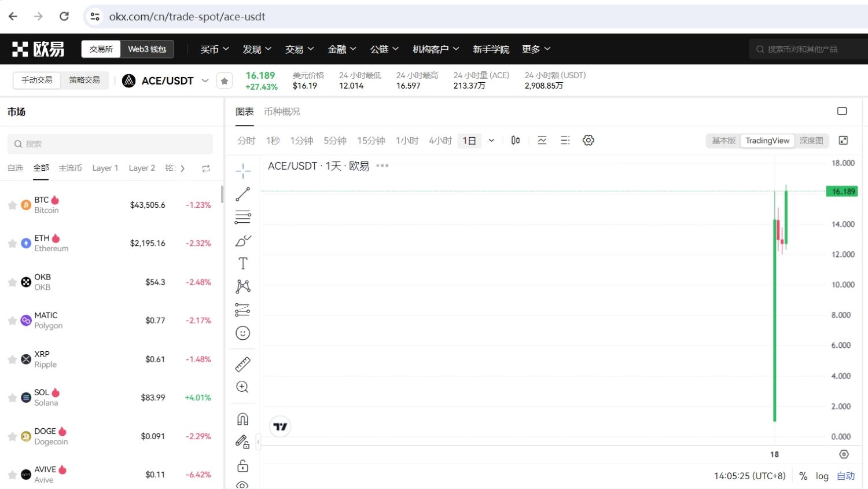This screenshot has height=489, width=868.
Task: Open the 买币 dropdown menu
Action: tap(215, 49)
